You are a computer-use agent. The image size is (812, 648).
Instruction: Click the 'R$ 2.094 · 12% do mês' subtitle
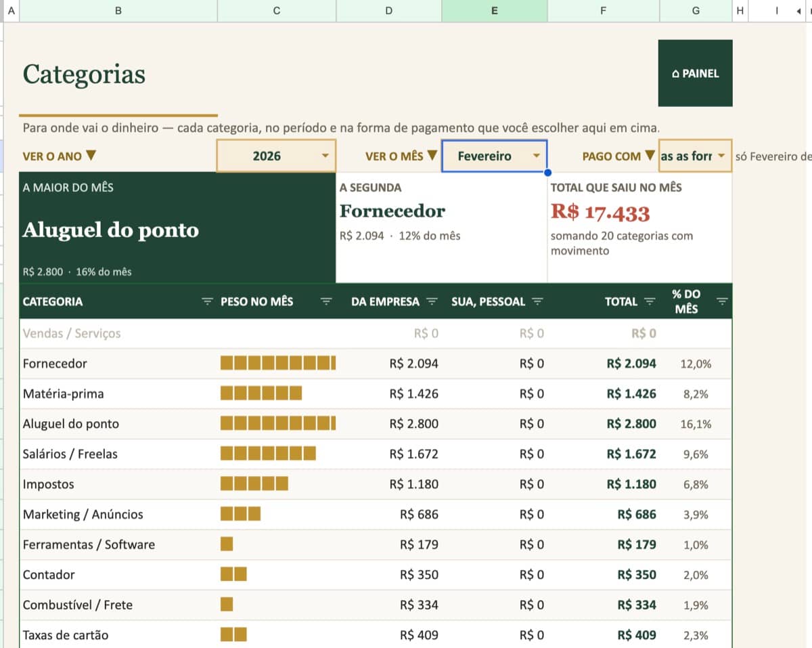[400, 236]
